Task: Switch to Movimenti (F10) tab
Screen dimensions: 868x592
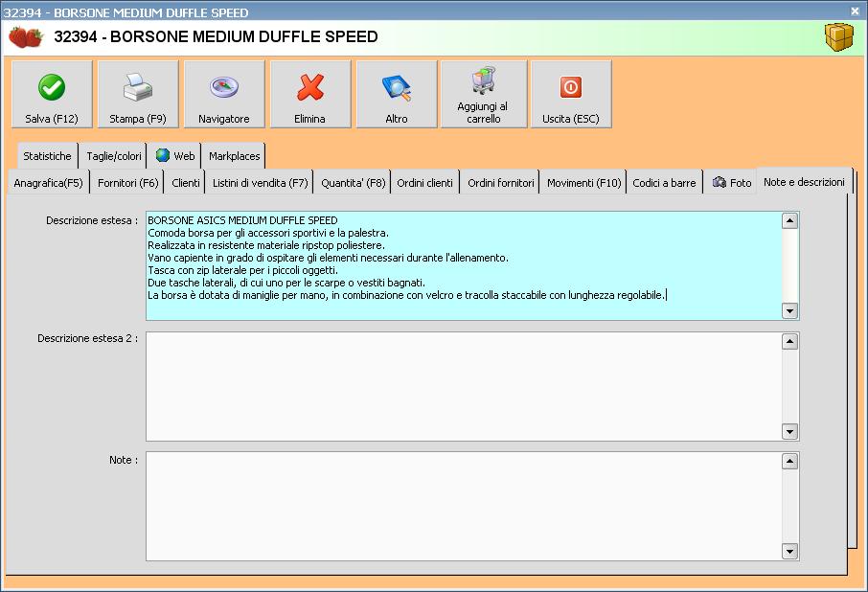Action: coord(584,183)
